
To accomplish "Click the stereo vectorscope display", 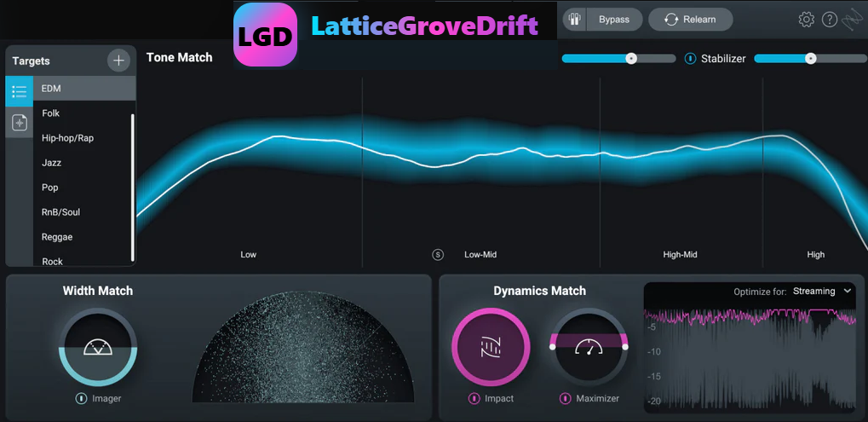I will (303, 347).
